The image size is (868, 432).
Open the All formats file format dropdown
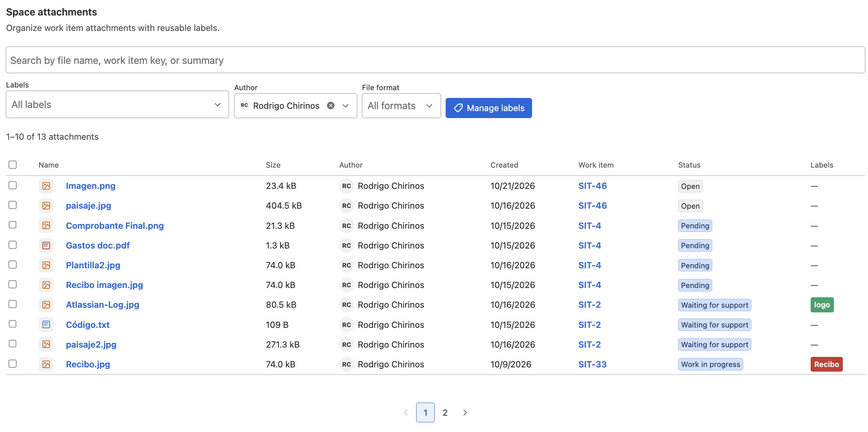pyautogui.click(x=401, y=106)
